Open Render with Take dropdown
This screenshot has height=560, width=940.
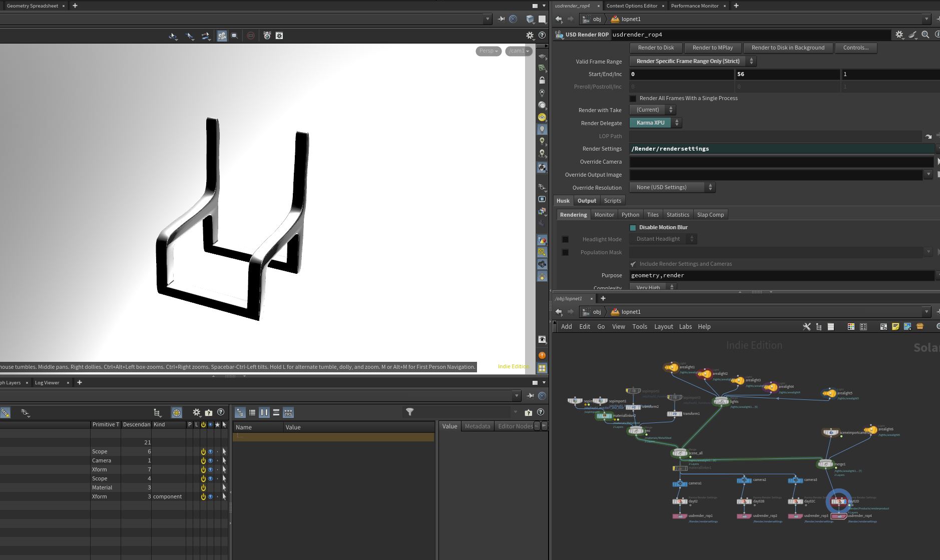click(x=653, y=110)
